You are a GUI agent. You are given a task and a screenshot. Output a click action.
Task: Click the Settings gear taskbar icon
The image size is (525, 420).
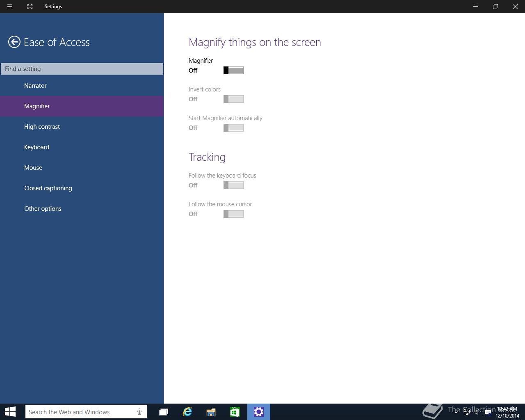tap(259, 412)
